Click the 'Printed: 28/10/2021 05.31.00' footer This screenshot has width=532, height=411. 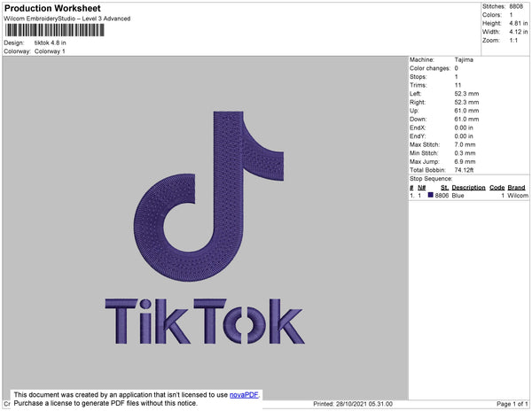coord(353,404)
